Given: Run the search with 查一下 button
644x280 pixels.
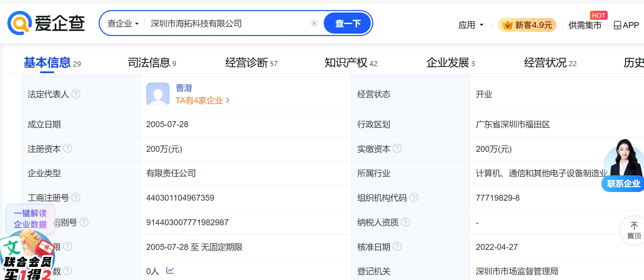Looking at the screenshot, I should point(348,23).
